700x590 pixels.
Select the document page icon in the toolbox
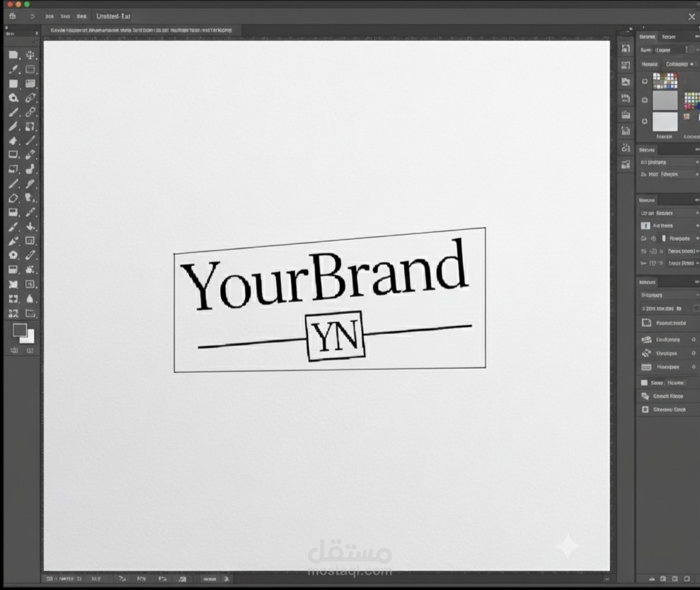(x=13, y=55)
